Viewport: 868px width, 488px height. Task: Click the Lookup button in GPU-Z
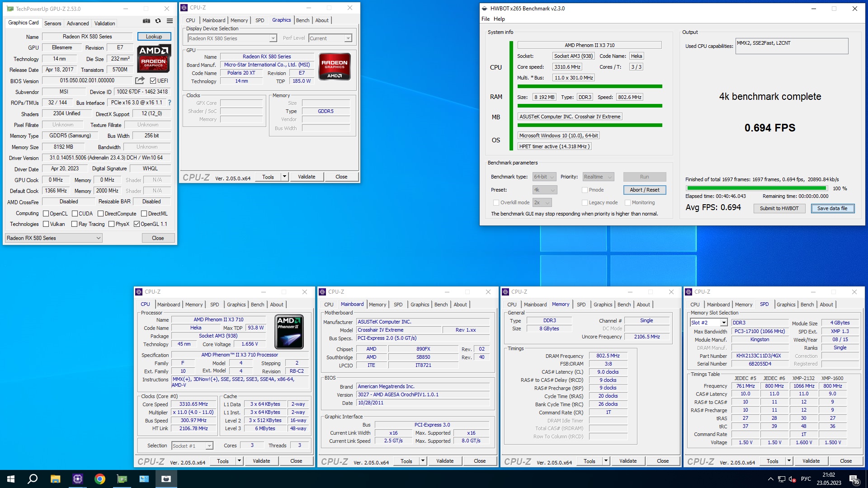tap(154, 37)
